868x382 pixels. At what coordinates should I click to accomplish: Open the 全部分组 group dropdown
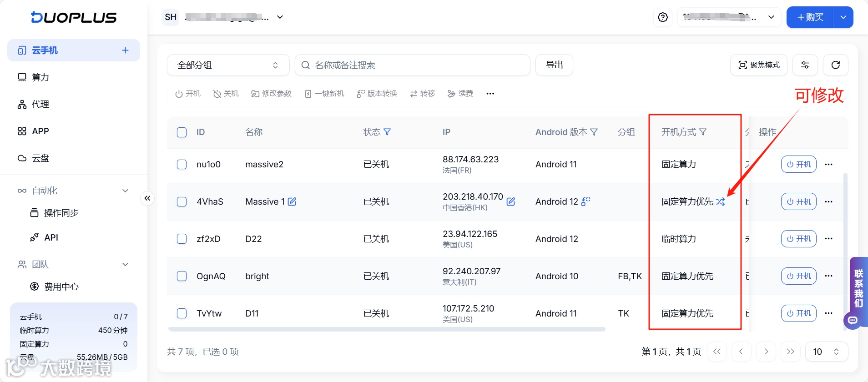(228, 65)
